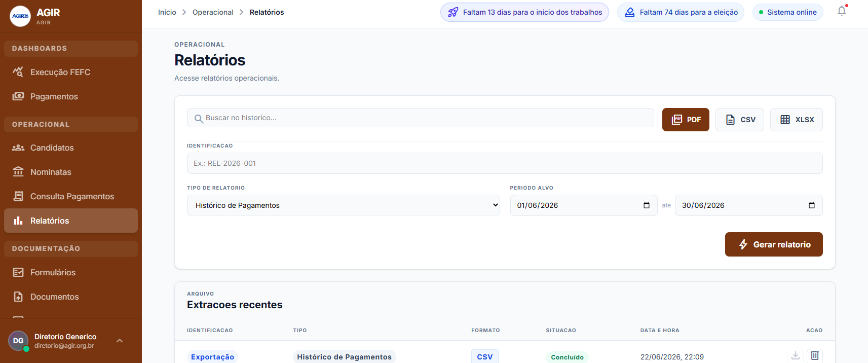Click the rocket icon in countdown badge

click(453, 12)
